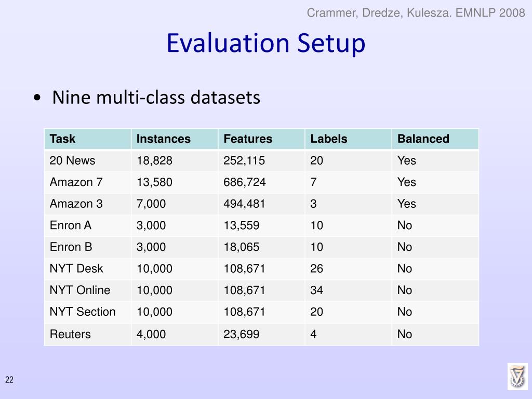Click No in the NYT Desk row
Image resolution: width=532 pixels, height=399 pixels.
point(405,269)
